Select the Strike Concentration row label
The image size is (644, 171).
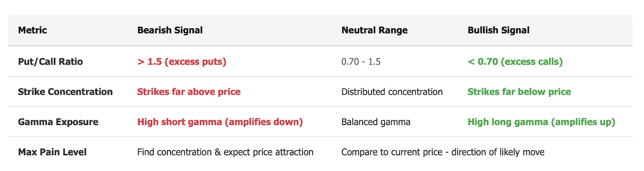click(x=65, y=92)
